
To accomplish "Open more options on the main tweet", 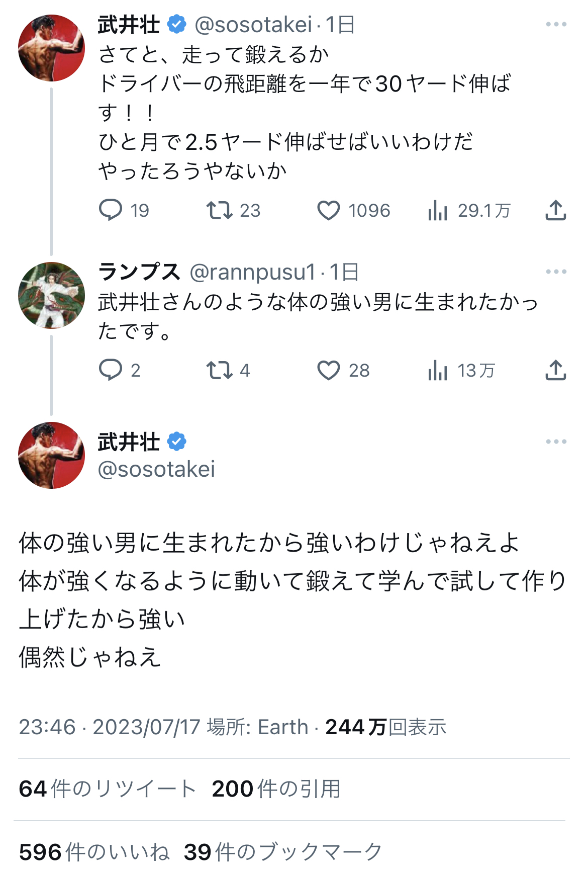I will pos(556,442).
